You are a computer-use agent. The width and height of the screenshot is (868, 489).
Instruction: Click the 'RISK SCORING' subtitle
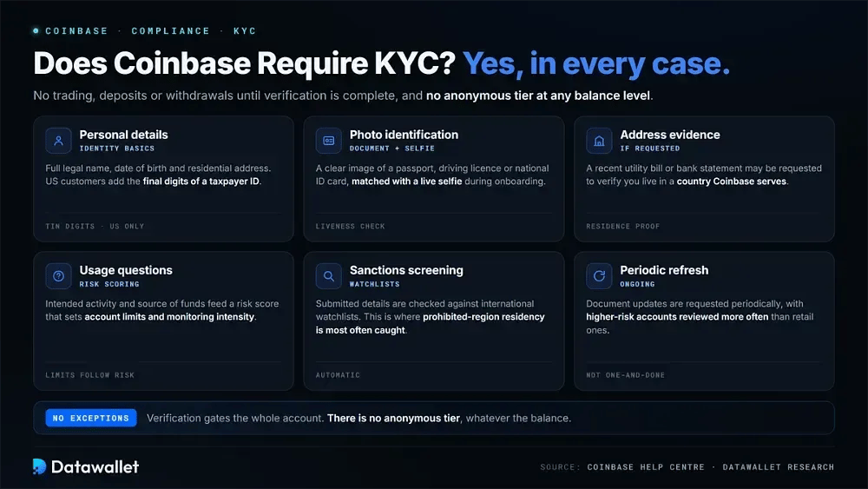tap(109, 284)
